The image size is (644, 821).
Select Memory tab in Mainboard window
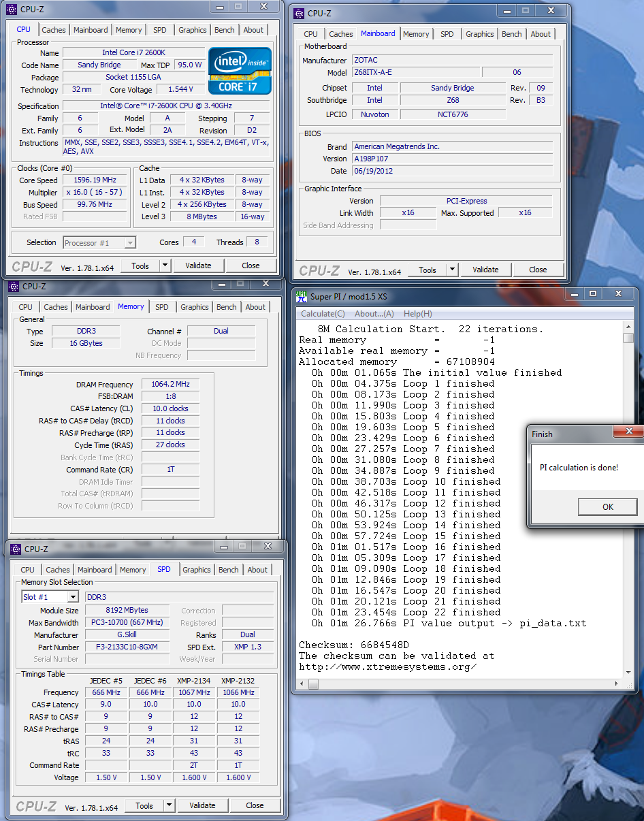(x=416, y=34)
